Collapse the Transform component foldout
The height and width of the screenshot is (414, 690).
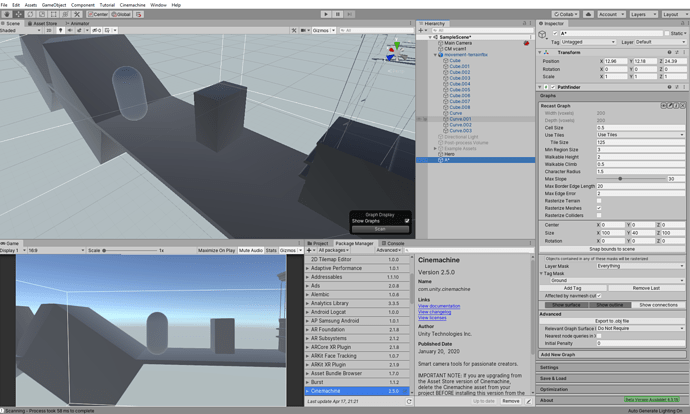pyautogui.click(x=540, y=52)
